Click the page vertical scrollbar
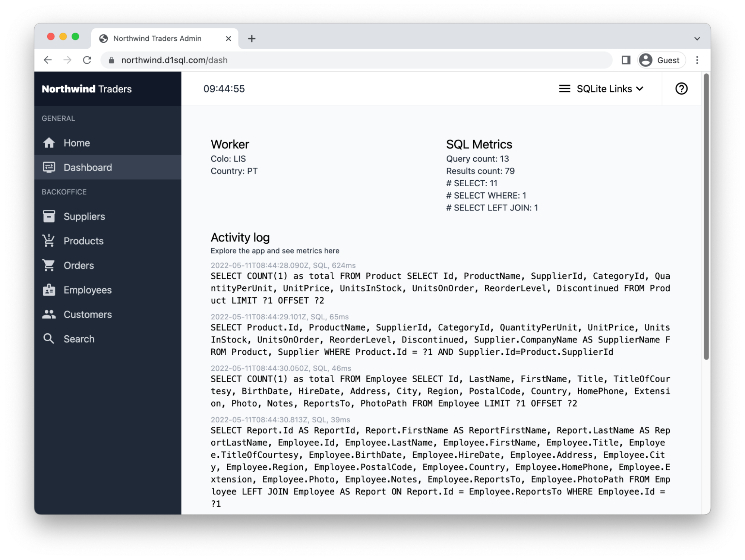Screen dimensions: 745x560 [x=705, y=216]
